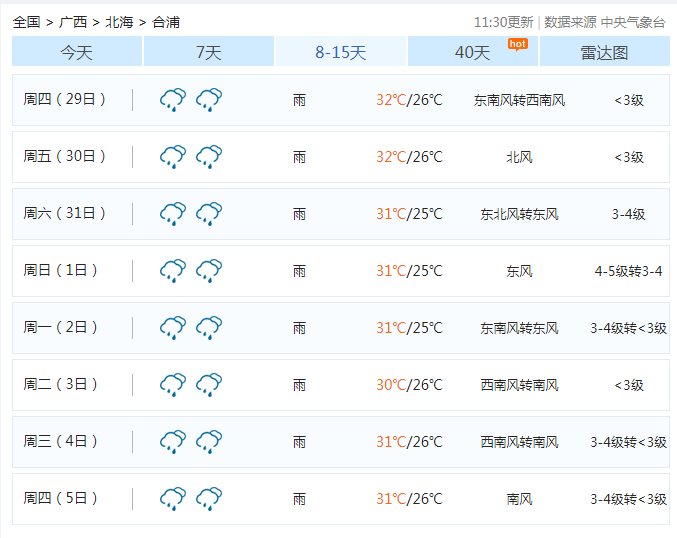Open the 7天 forecast tab
677x538 pixels.
coord(208,52)
